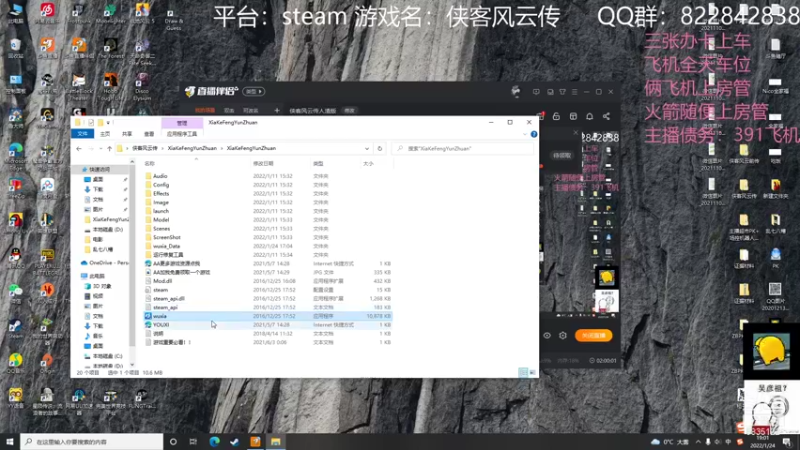Refresh the Explorer folder view
This screenshot has height=450, width=800.
[380, 148]
